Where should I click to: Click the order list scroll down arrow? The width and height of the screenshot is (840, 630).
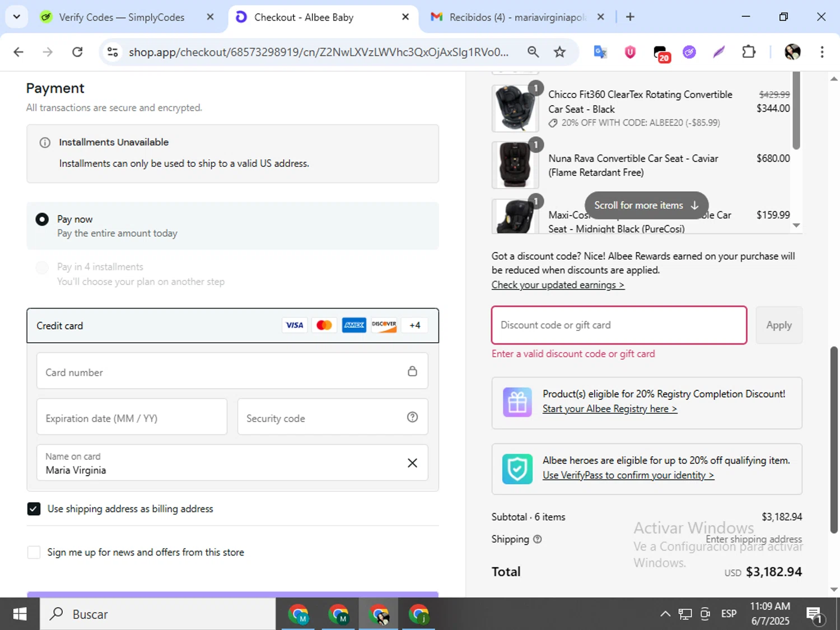[796, 226]
